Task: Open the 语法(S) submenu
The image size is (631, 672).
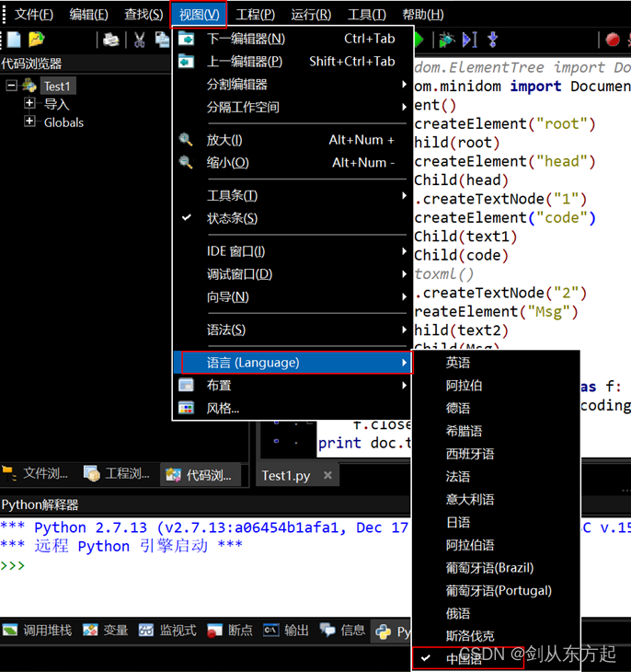Action: (293, 330)
